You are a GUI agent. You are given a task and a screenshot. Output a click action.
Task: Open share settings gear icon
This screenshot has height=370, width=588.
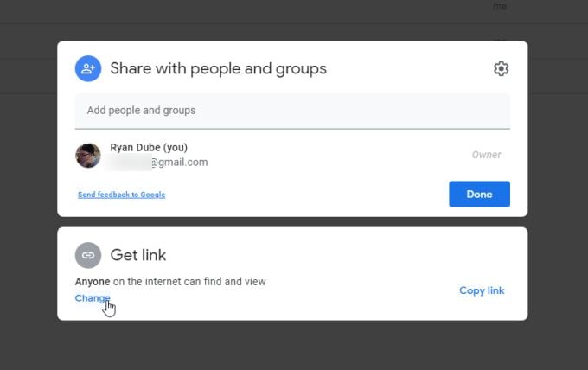tap(501, 69)
